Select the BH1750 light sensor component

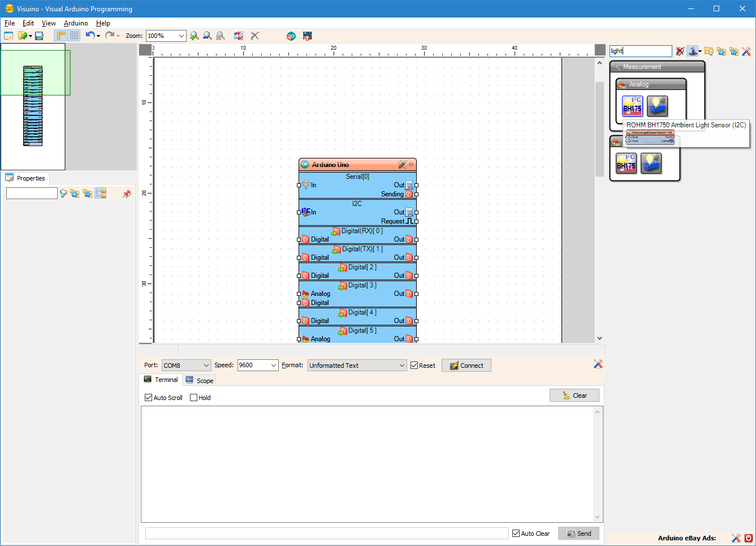(x=632, y=106)
